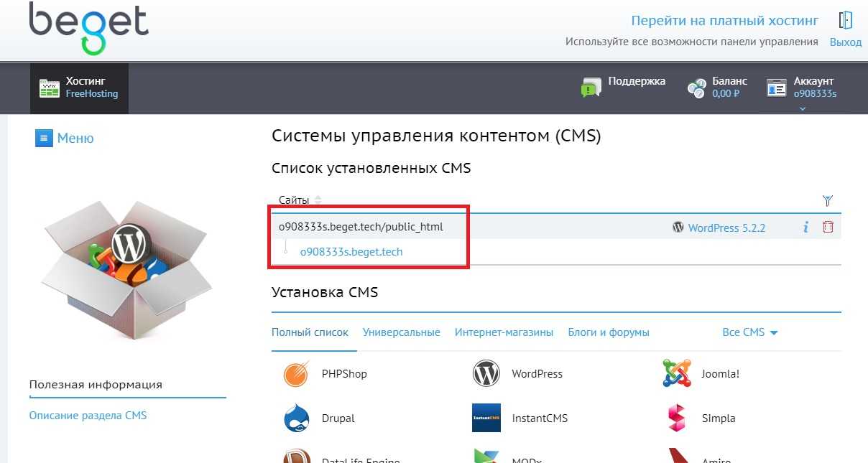Open the Все CMS dropdown
This screenshot has width=868, height=463.
750,332
